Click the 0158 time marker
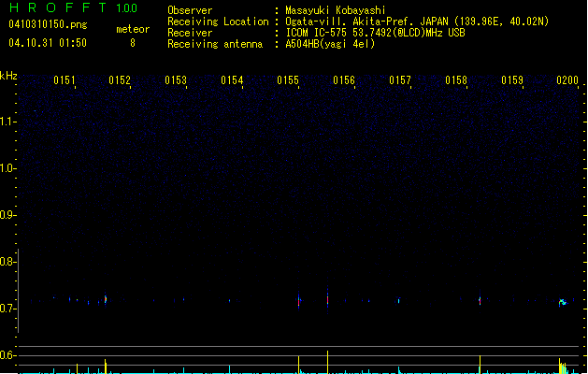This screenshot has height=374, width=588. [456, 80]
